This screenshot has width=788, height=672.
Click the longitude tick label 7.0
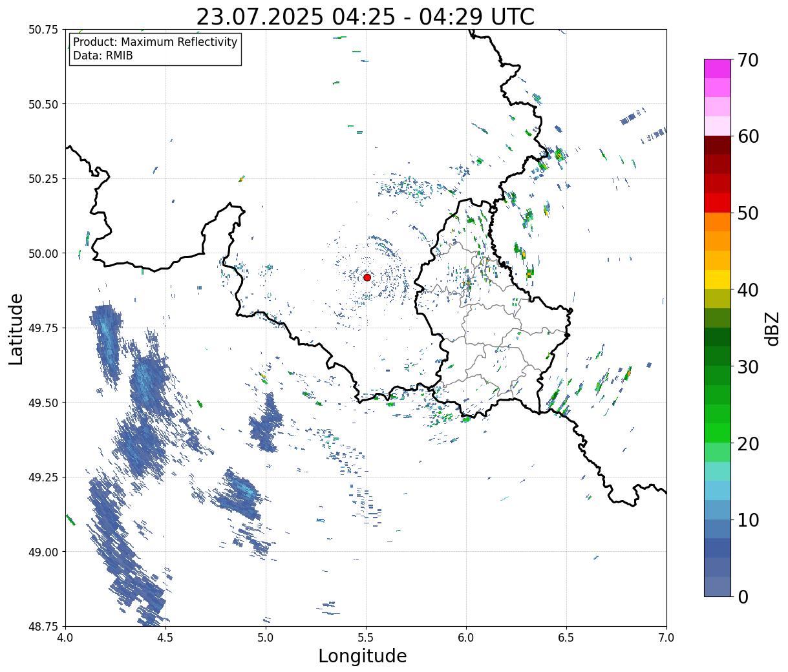click(x=666, y=638)
